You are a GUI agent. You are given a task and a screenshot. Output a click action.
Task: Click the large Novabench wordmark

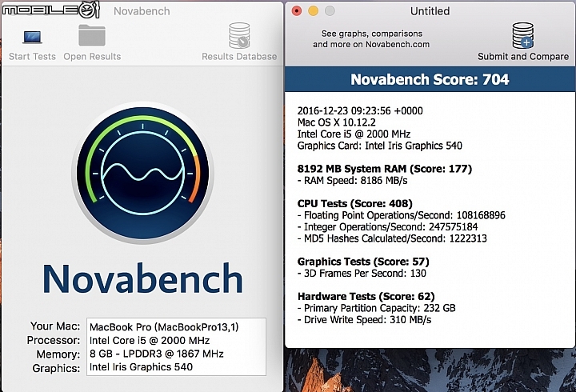click(142, 278)
